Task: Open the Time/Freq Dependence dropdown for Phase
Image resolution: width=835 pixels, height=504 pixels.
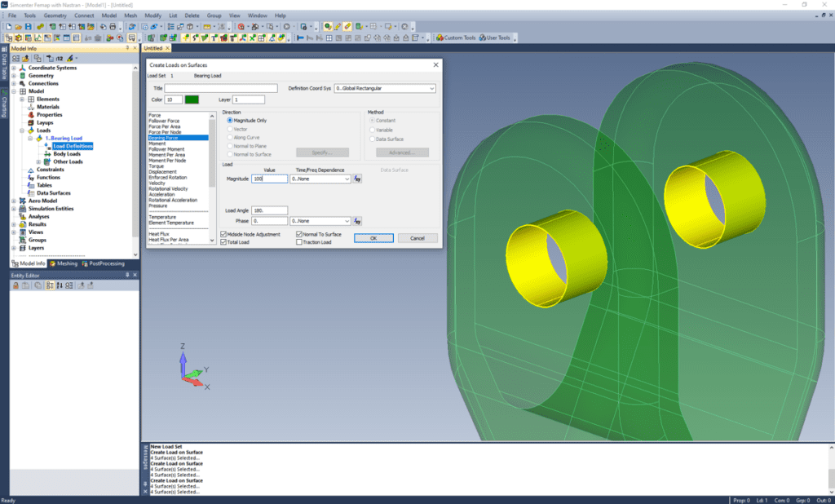Action: click(x=347, y=221)
